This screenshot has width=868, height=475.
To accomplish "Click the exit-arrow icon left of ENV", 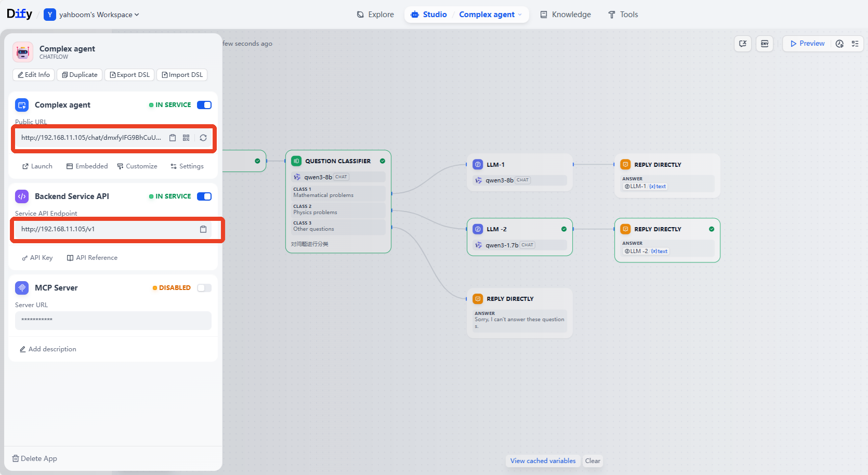I will click(743, 44).
